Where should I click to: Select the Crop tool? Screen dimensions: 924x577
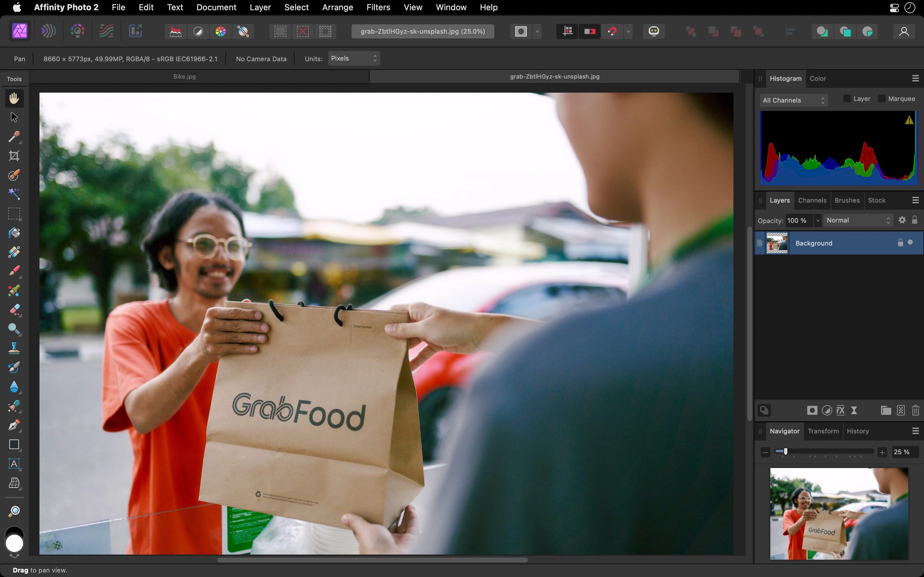point(14,156)
